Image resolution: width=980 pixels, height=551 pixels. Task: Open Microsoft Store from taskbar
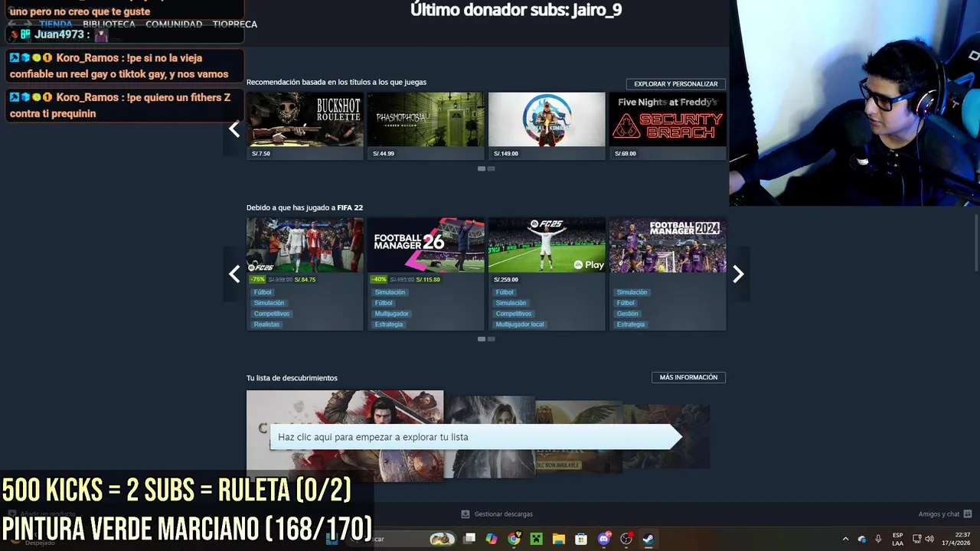581,539
